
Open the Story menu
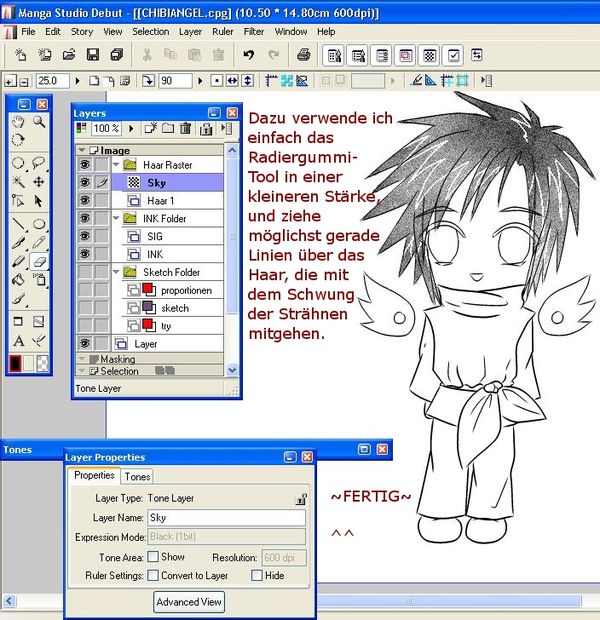click(82, 32)
